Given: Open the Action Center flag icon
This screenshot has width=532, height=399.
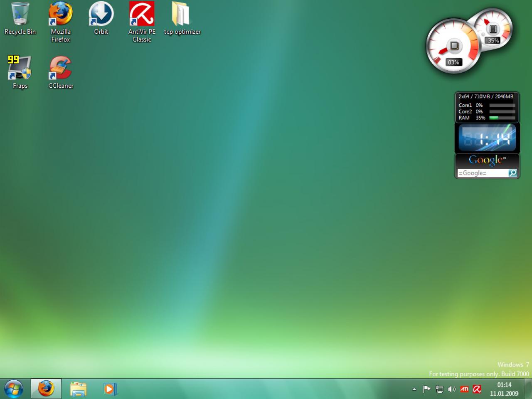Looking at the screenshot, I should 426,389.
